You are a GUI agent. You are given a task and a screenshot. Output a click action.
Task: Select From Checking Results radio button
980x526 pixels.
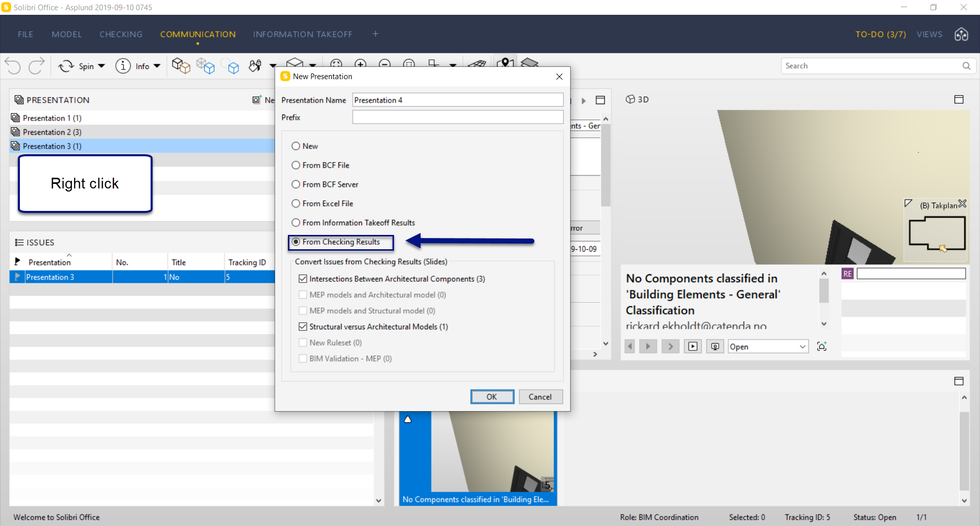tap(296, 242)
